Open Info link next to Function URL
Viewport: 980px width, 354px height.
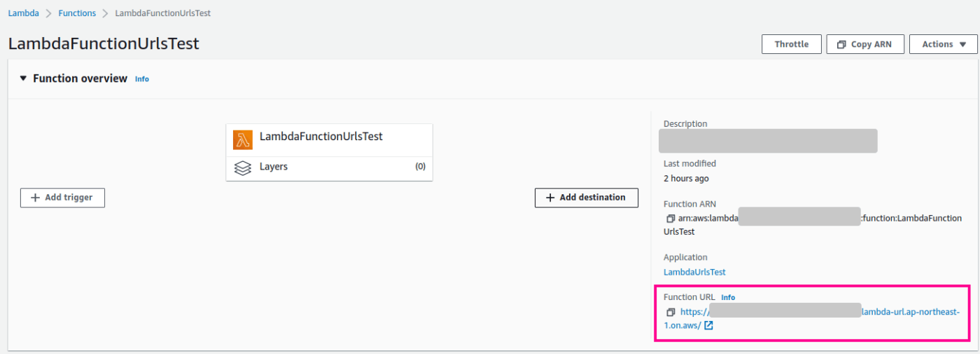tap(728, 297)
